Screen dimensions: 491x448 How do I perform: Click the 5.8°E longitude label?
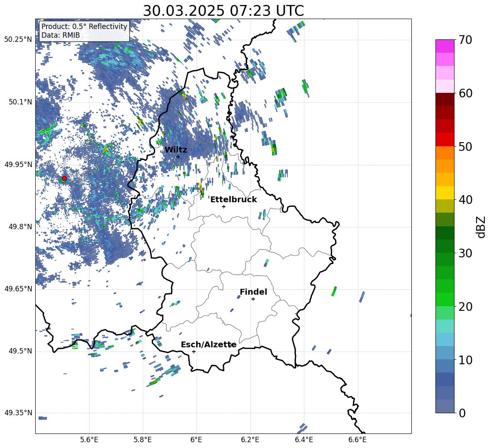click(x=143, y=440)
